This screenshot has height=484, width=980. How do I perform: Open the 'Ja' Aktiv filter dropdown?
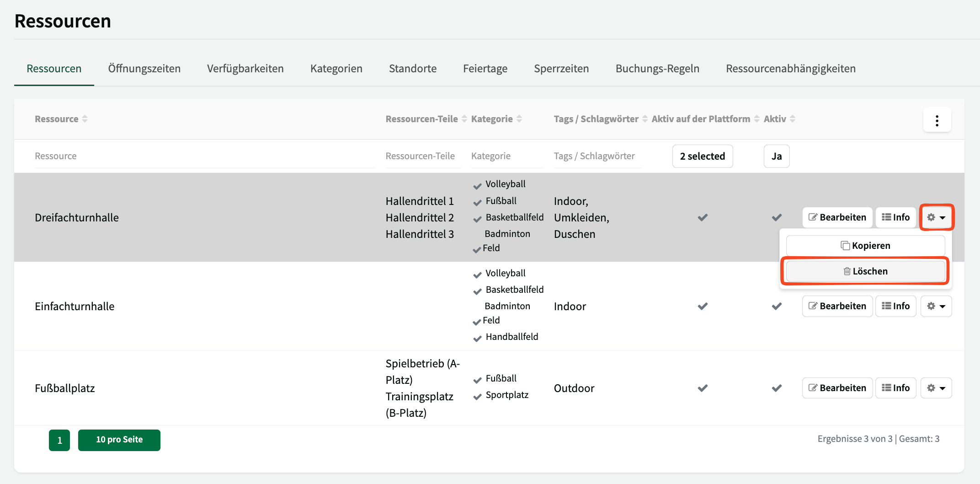(x=776, y=156)
